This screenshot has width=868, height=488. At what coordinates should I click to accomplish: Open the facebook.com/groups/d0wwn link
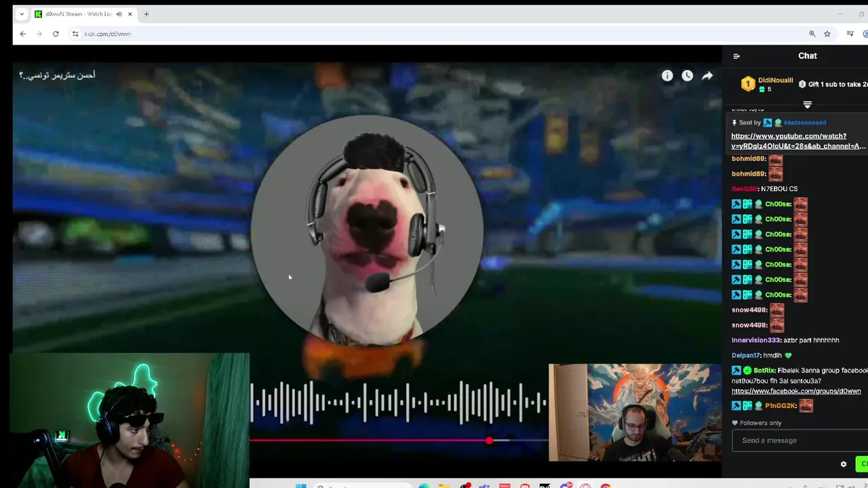coord(796,391)
